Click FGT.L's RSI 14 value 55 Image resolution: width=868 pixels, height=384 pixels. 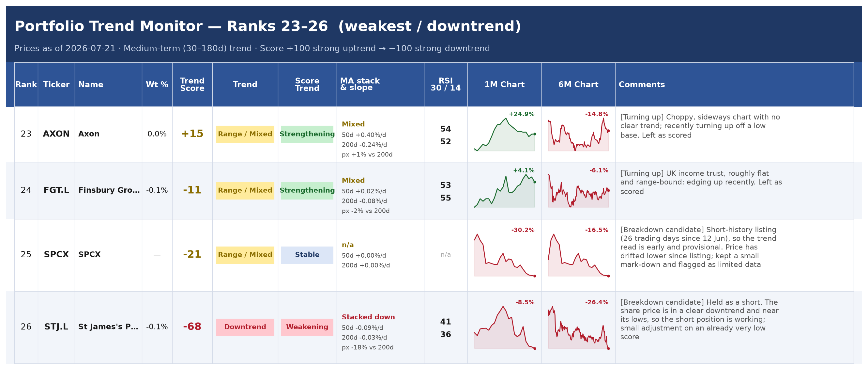point(446,198)
